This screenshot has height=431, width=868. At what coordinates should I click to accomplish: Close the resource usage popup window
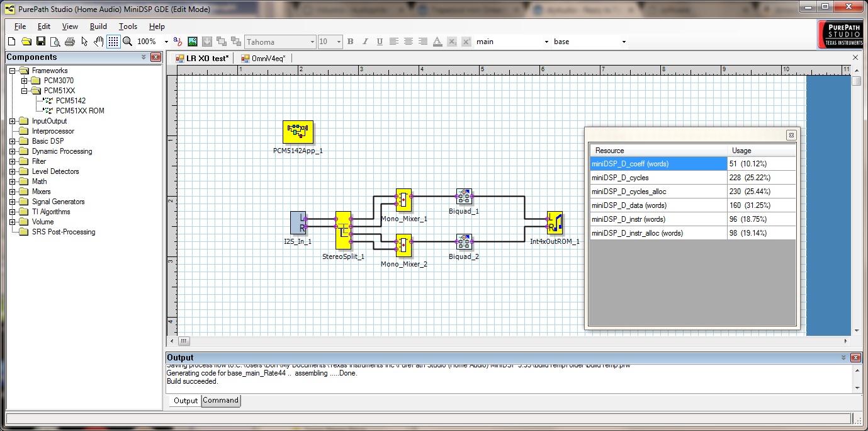[x=791, y=135]
